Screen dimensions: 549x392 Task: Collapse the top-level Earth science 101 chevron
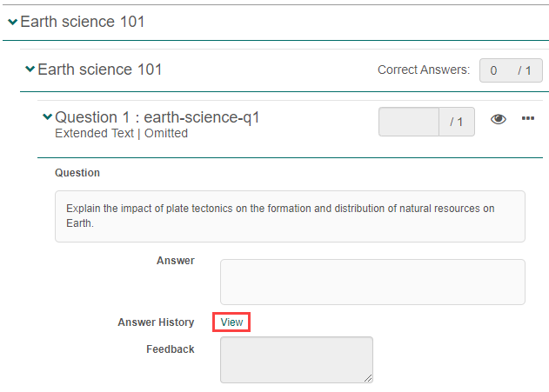point(12,23)
